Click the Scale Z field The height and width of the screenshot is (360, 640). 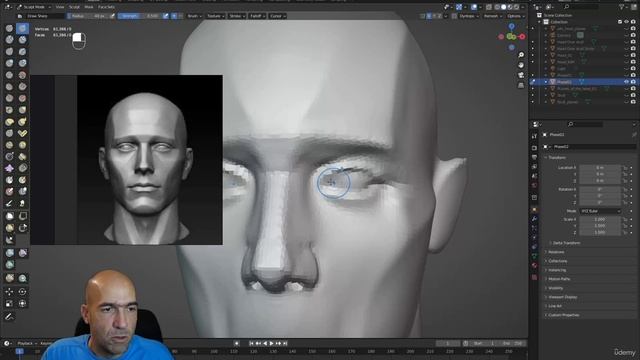pyautogui.click(x=600, y=232)
